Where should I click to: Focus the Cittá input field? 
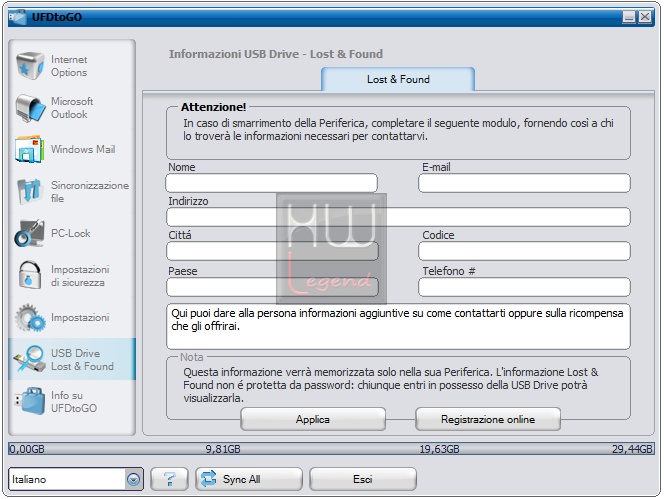272,251
